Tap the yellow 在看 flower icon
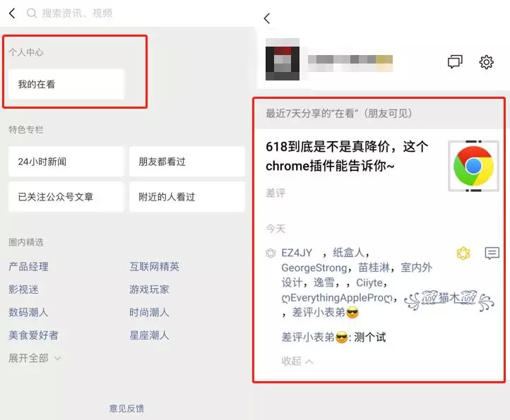The width and height of the screenshot is (510, 420). pos(463,253)
